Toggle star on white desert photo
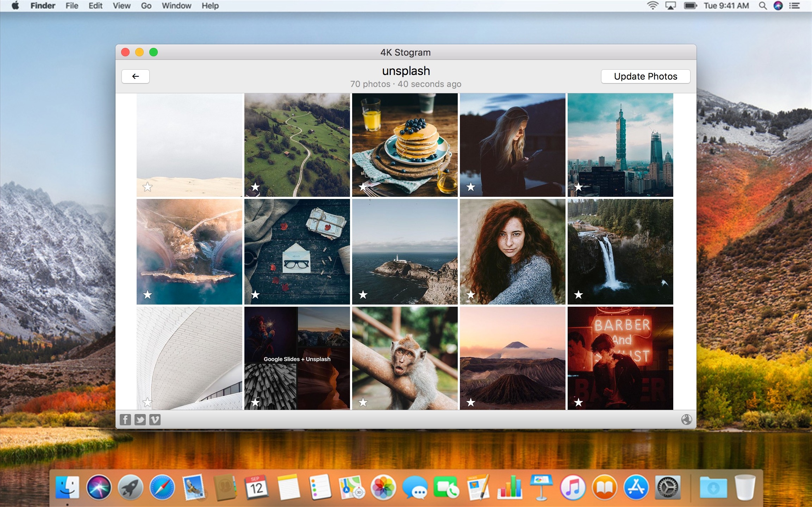Image resolution: width=812 pixels, height=507 pixels. (x=148, y=187)
